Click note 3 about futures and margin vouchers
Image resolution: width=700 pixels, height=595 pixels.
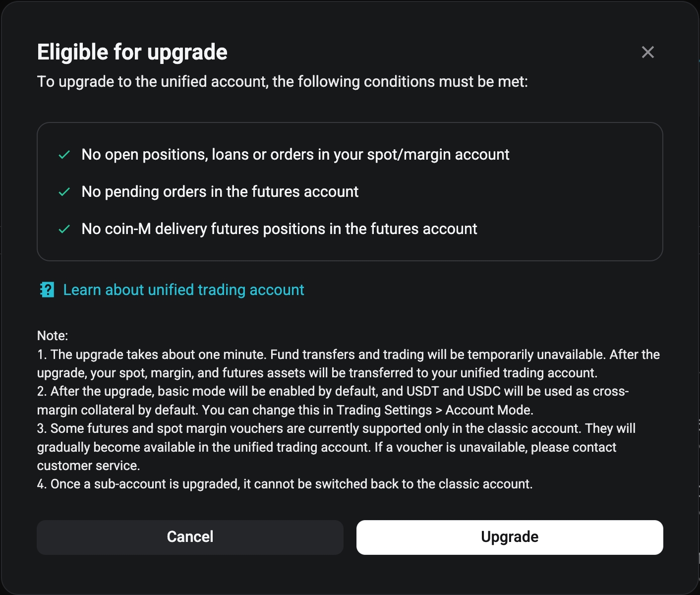click(x=336, y=447)
